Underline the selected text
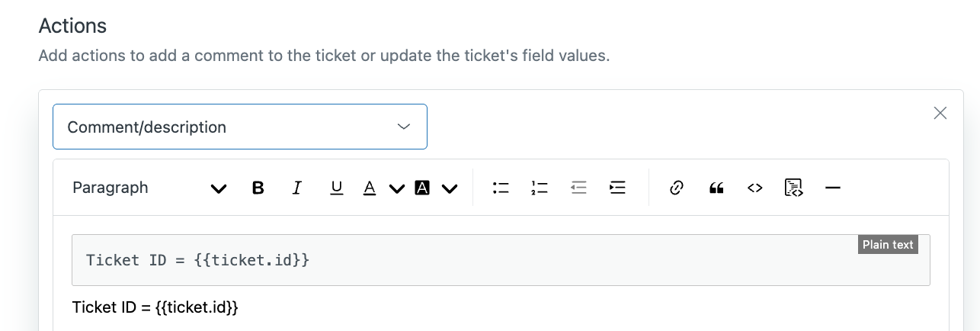Image resolution: width=980 pixels, height=331 pixels. pos(336,188)
